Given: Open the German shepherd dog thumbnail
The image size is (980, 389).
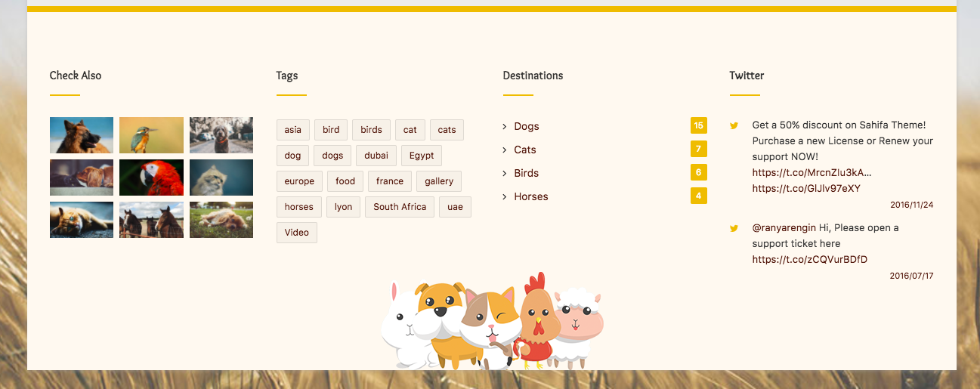Looking at the screenshot, I should pos(82,135).
